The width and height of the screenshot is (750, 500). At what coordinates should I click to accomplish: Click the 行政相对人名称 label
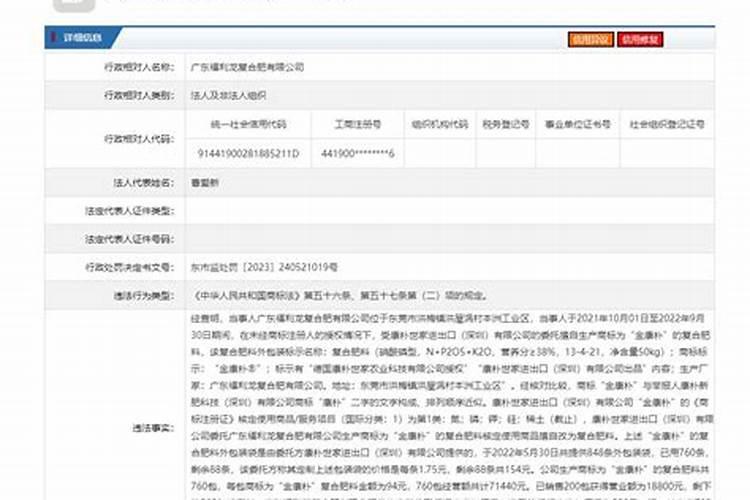(x=139, y=67)
